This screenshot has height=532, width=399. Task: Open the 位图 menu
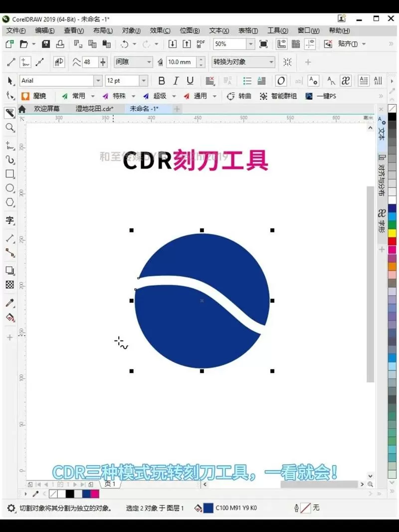(x=190, y=30)
